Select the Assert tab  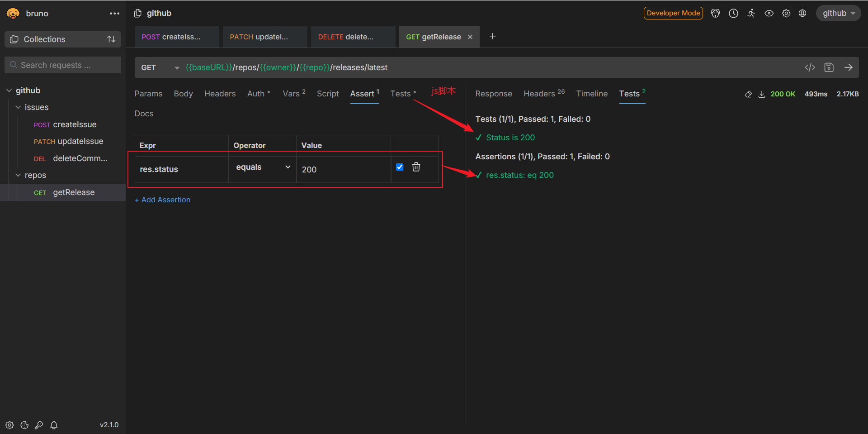tap(364, 94)
